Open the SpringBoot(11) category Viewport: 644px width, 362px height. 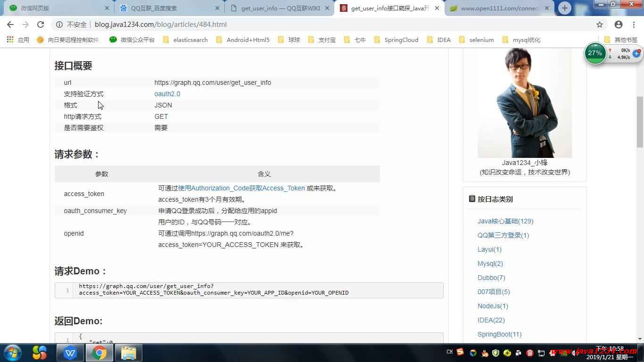pos(500,334)
